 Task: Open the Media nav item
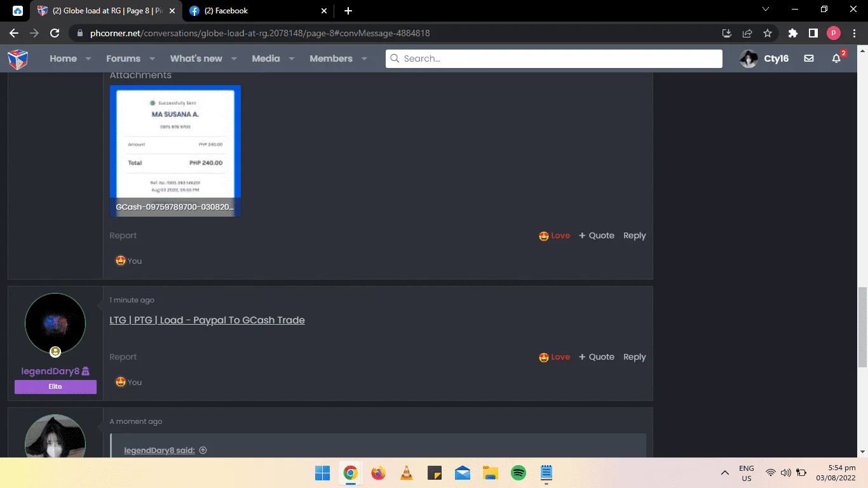(x=266, y=58)
